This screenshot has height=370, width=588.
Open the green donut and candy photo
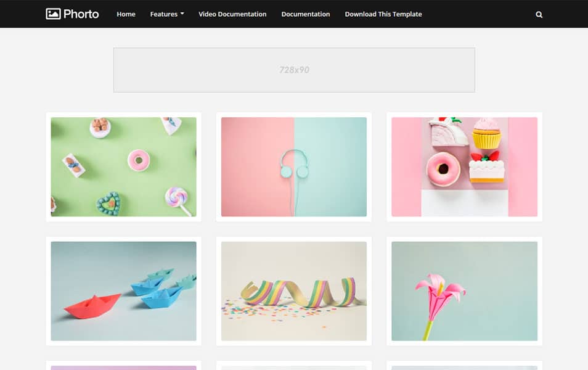123,166
